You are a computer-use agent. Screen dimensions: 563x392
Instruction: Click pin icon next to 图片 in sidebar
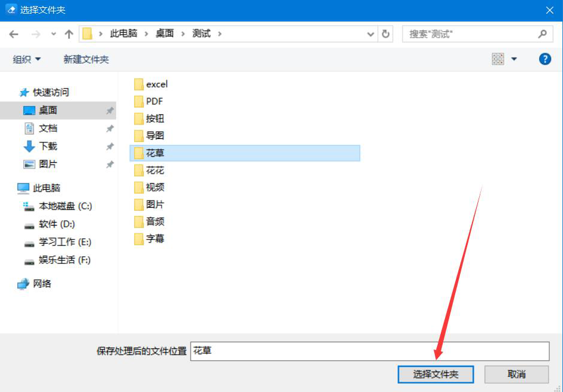tap(110, 164)
